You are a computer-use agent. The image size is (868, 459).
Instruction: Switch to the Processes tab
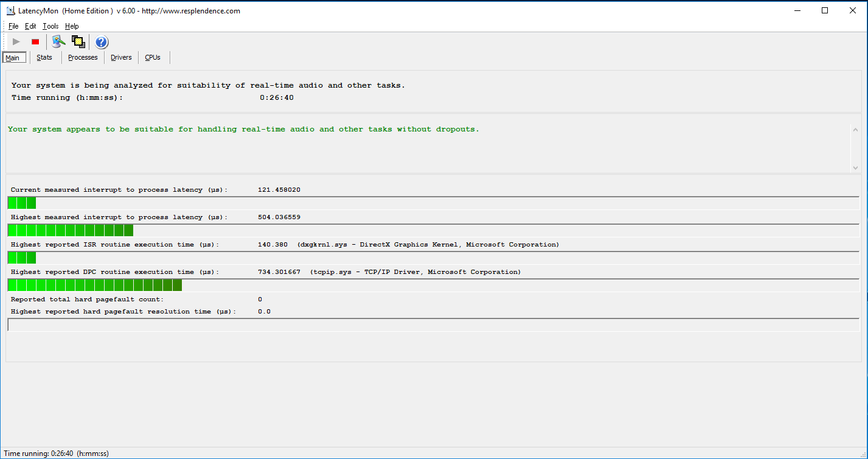pos(83,57)
